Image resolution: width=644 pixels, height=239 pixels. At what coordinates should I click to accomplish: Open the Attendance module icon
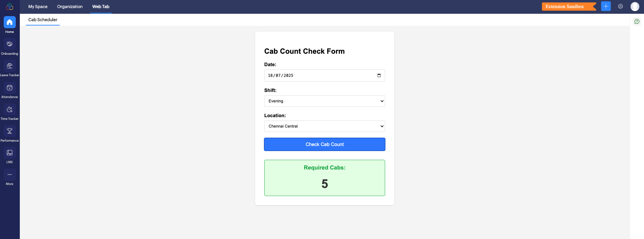click(x=9, y=88)
